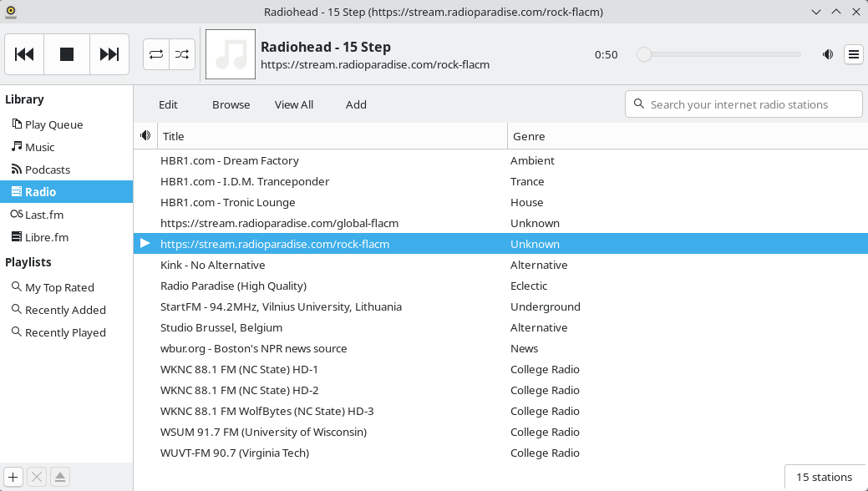Select the radioparadise global-flacm stream row

tap(500, 223)
